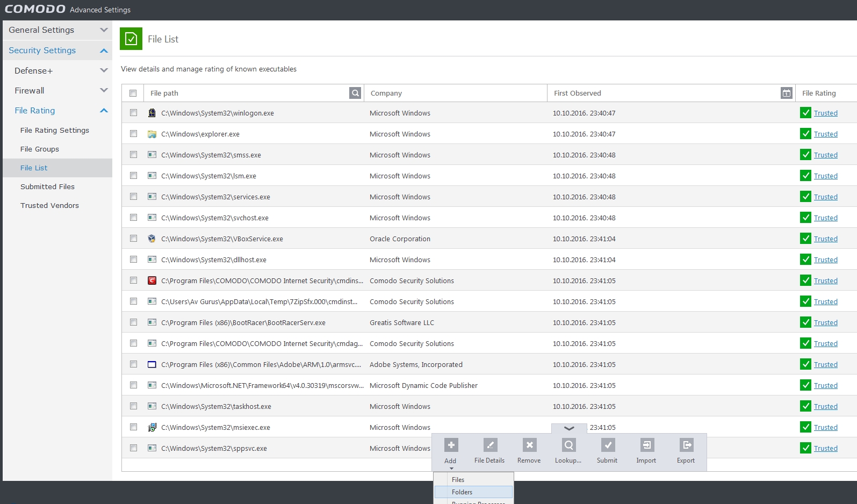The height and width of the screenshot is (504, 857).
Task: Click green trusted check icon for smss.exe
Action: tap(805, 155)
